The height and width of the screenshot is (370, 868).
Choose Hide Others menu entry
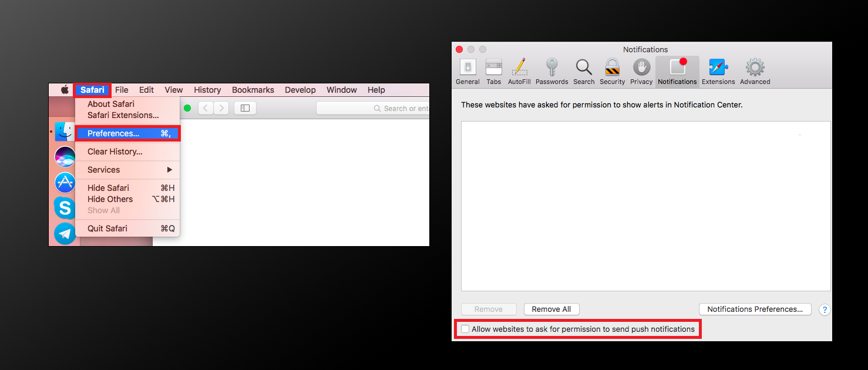tap(127, 199)
